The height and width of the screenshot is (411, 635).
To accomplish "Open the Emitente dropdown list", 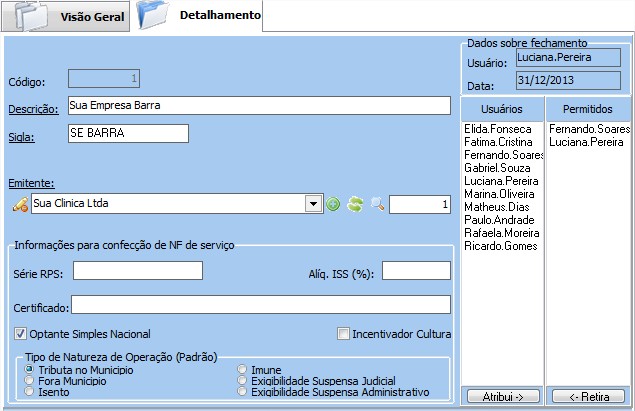I will point(312,204).
